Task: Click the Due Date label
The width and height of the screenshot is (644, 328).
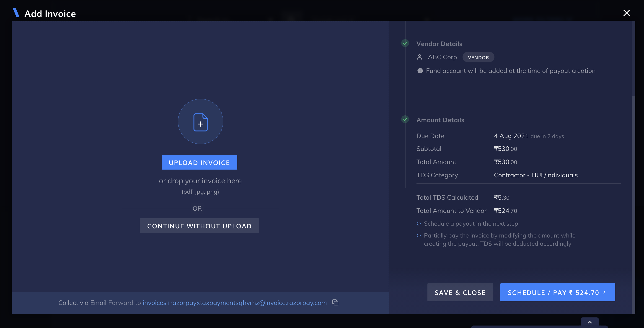Action: (x=430, y=136)
